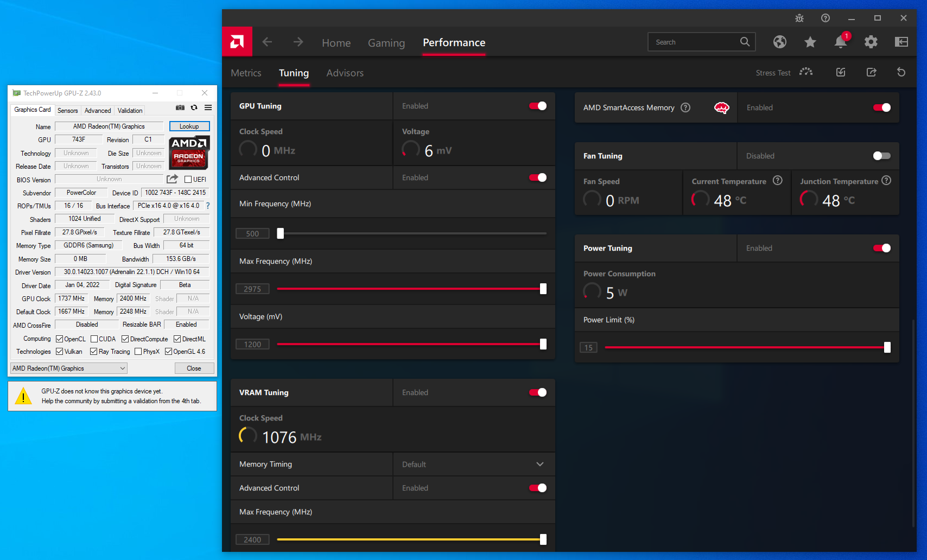Click GPU-Z refresh icon
The image size is (927, 560).
(194, 107)
